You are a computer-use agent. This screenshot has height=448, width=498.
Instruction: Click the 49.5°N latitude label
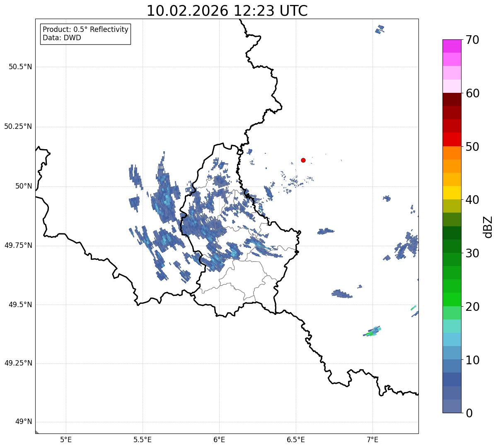20,305
